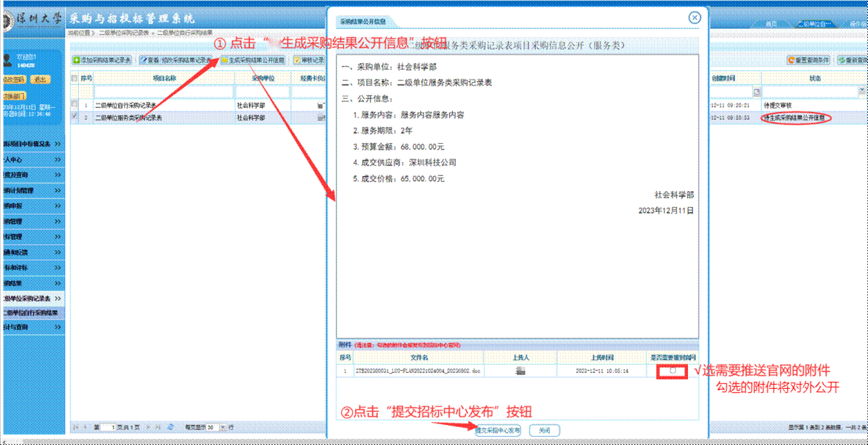This screenshot has width=868, height=445.
Task: Uncheck the row 2 二级单位服务类采购记录表 checkbox
Action: pyautogui.click(x=75, y=117)
